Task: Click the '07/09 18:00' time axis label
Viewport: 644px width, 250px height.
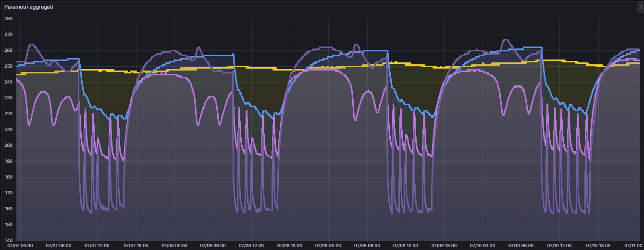Action: coord(445,245)
